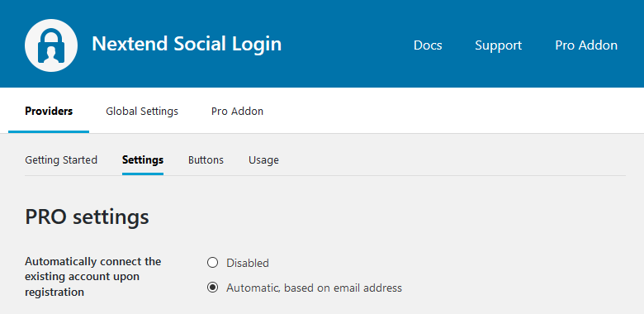Select the Settings sub-tab
This screenshot has width=644, height=314.
pyautogui.click(x=143, y=159)
